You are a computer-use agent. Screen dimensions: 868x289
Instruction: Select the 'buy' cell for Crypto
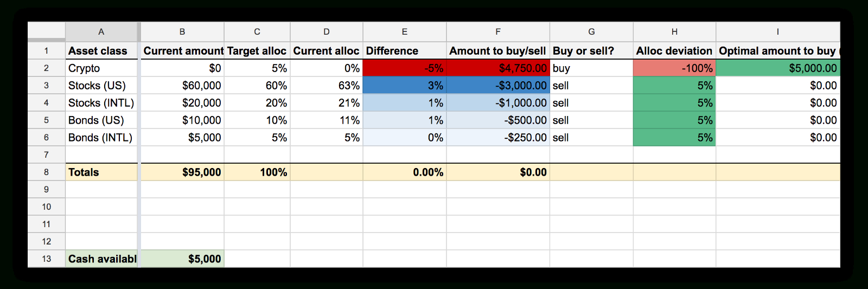591,68
